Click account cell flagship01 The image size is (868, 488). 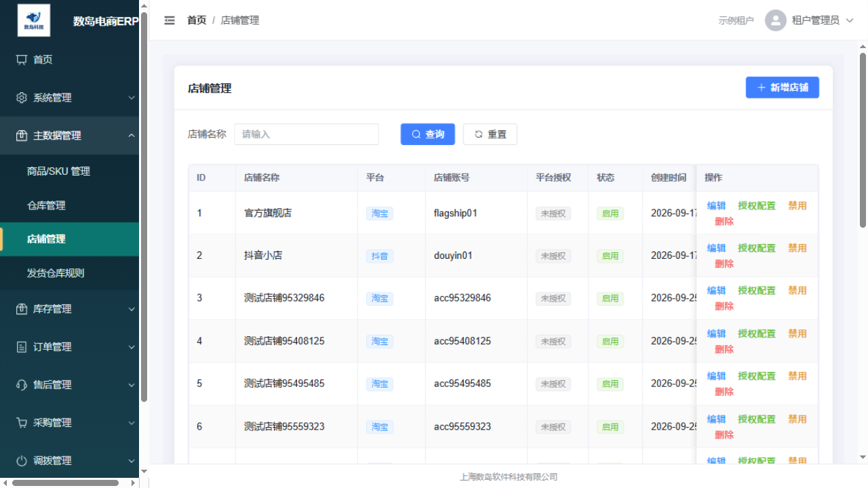(456, 213)
